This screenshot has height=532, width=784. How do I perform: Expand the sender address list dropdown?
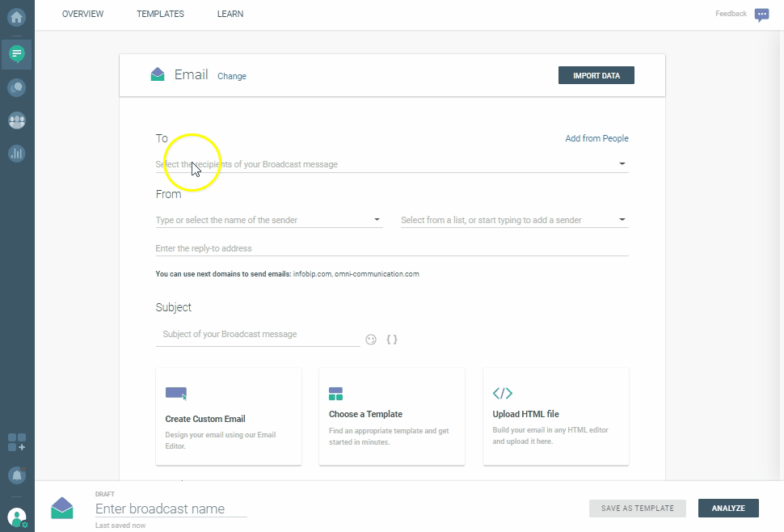tap(622, 220)
